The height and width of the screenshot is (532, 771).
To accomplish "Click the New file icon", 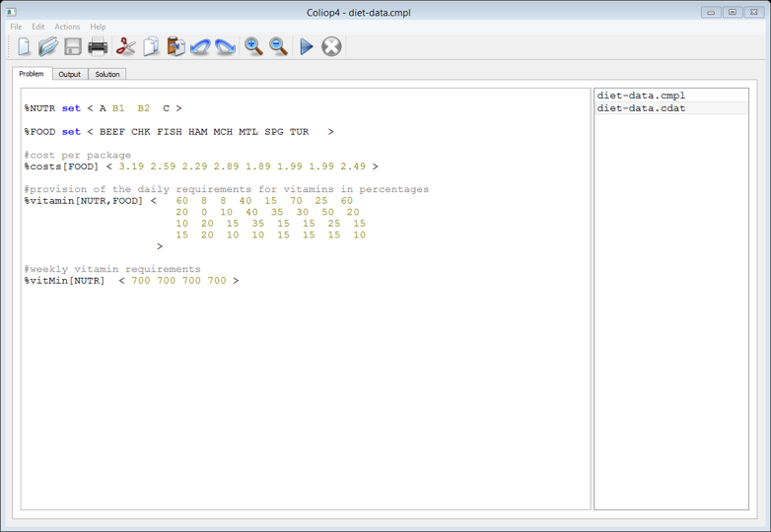I will click(24, 46).
